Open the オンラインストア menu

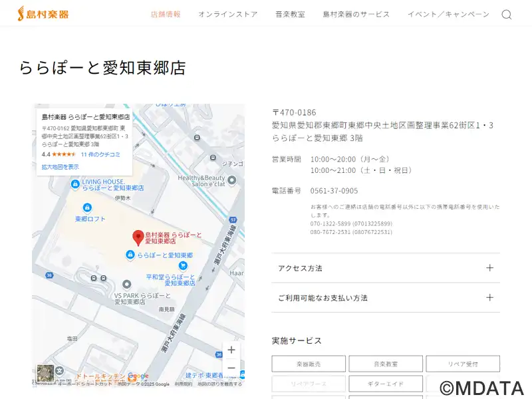pos(228,14)
